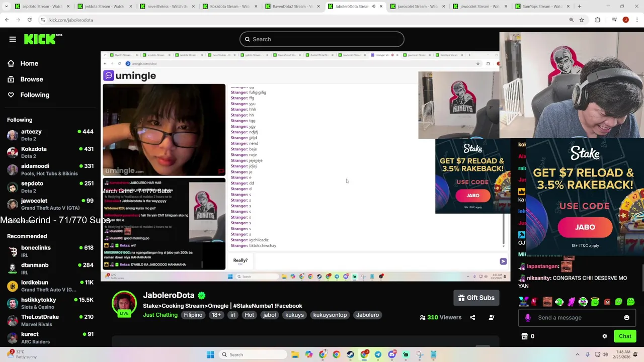The width and height of the screenshot is (644, 362).
Task: Switch to the SamYaps Stream browser tab
Action: 542,7
